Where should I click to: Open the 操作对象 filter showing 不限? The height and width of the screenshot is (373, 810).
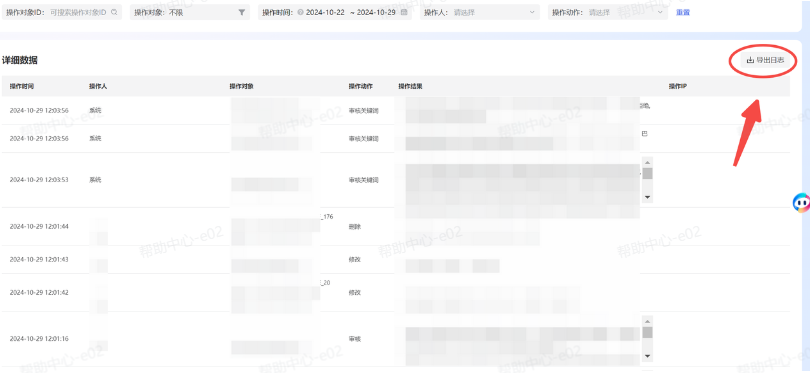pos(190,12)
